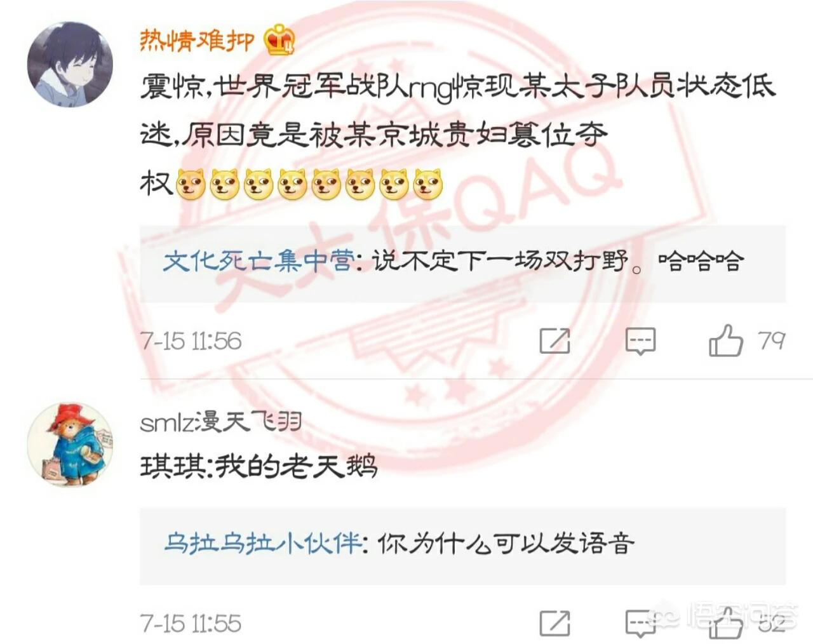
Task: Click the timestamp 7-15 11:56
Action: 191,342
